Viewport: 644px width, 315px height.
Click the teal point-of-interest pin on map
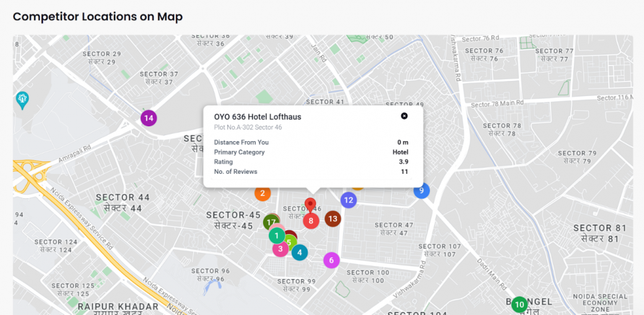(22, 100)
